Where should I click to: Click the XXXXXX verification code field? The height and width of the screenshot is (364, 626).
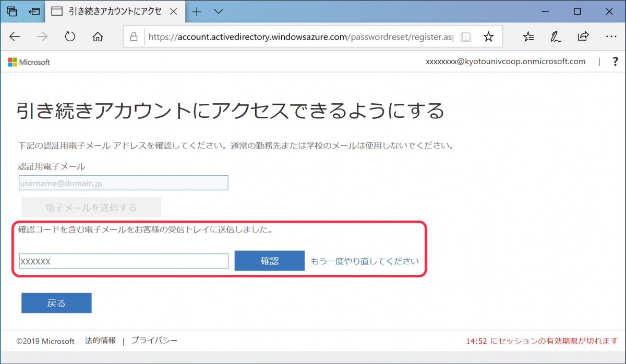coord(123,261)
